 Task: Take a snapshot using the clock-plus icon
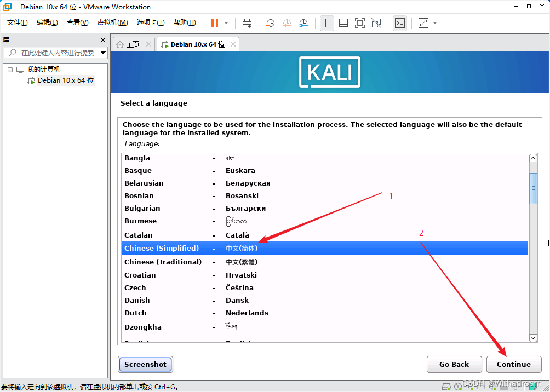click(270, 23)
